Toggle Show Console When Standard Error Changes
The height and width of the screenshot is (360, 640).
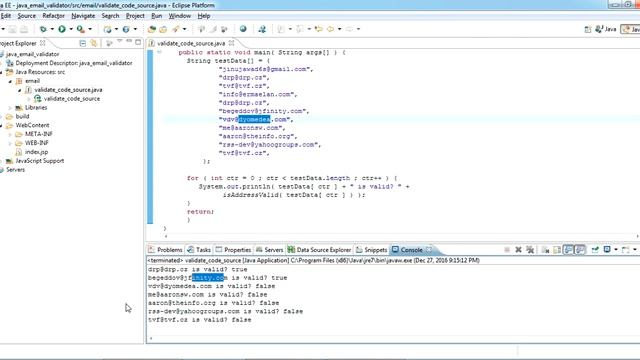580,249
